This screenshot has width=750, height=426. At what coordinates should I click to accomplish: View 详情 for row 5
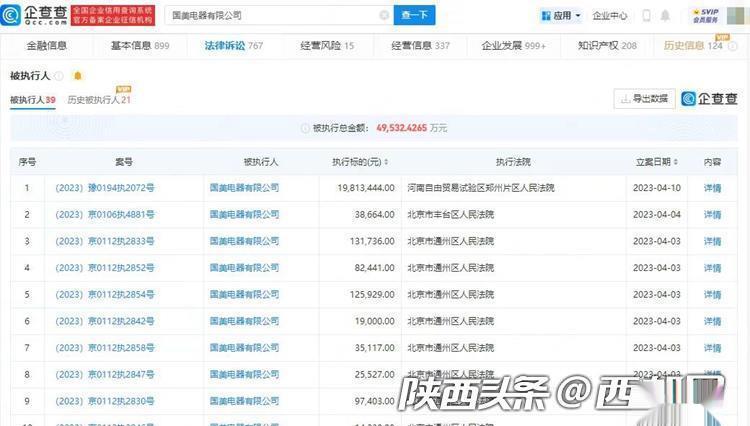coord(712,295)
